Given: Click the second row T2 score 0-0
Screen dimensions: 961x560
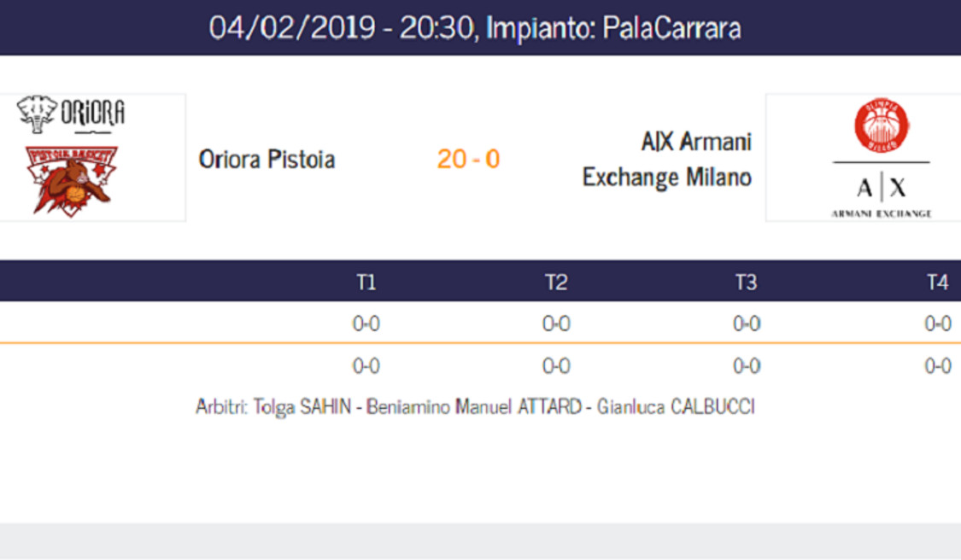Looking at the screenshot, I should coord(556,366).
